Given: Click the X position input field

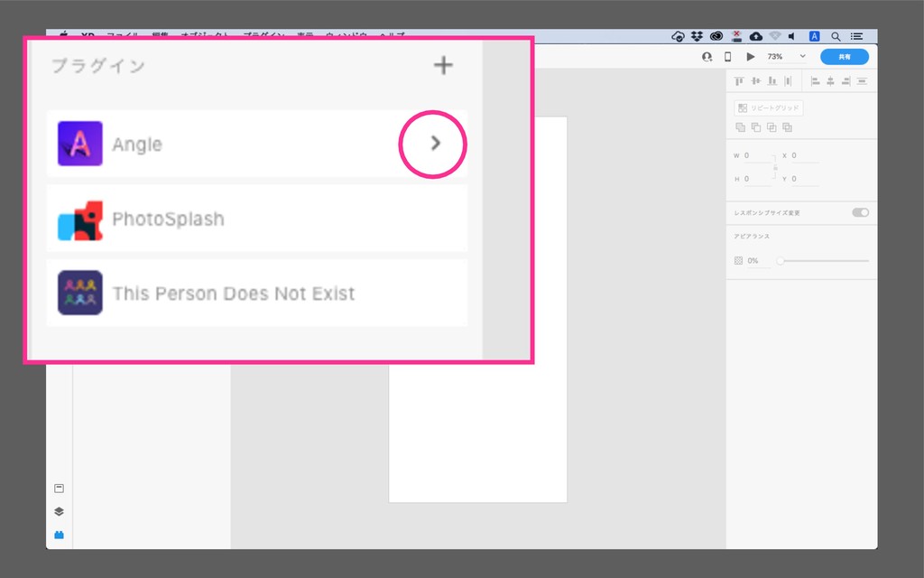Looking at the screenshot, I should 804,155.
